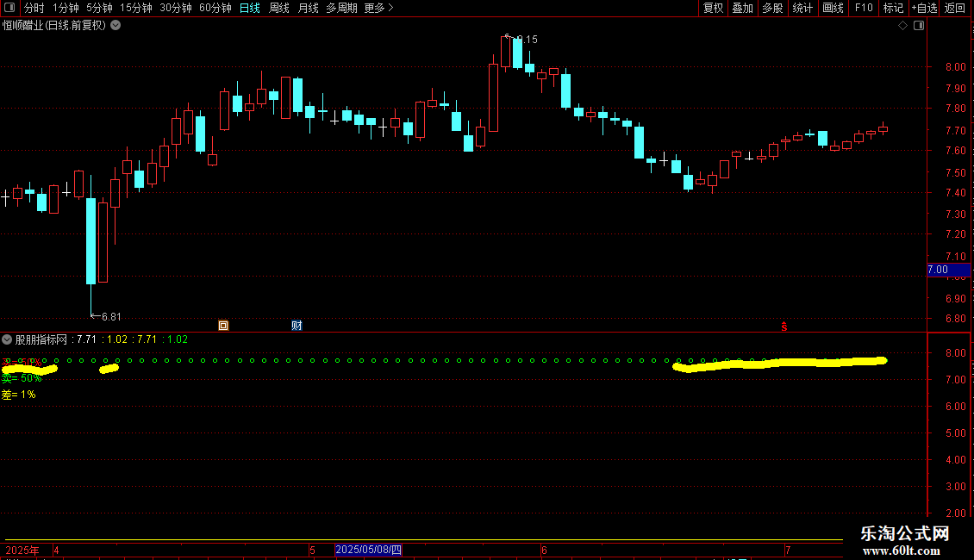Image resolution: width=974 pixels, height=560 pixels.
Task: Expand the 股朋指标网 indicator dropdown
Action: coord(7,339)
